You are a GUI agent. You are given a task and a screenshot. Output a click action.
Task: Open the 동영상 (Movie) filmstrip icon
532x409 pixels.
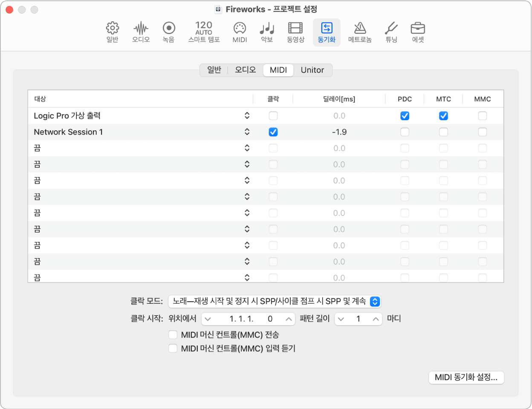point(295,32)
